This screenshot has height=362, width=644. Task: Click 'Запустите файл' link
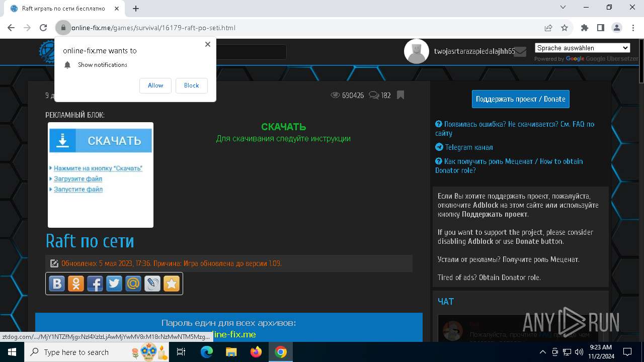tap(78, 190)
